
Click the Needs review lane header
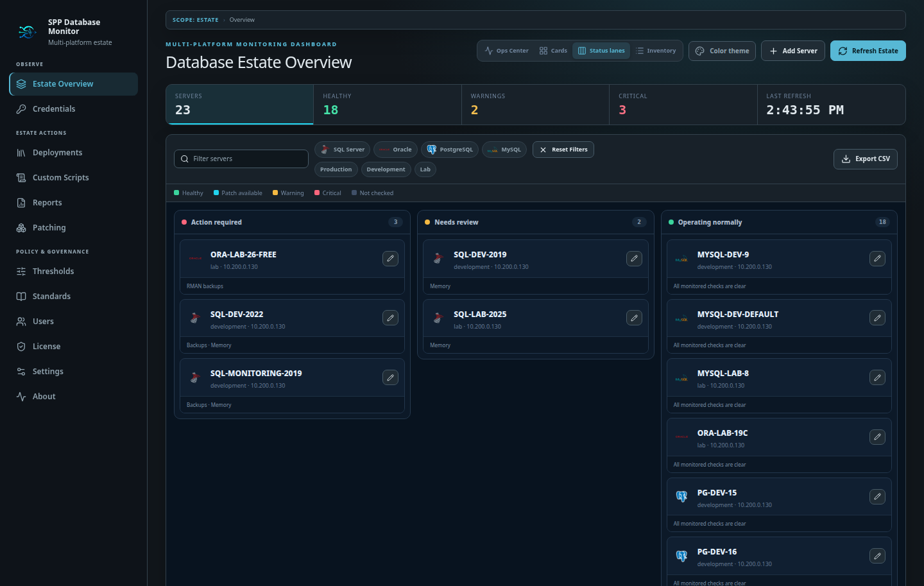pos(536,222)
